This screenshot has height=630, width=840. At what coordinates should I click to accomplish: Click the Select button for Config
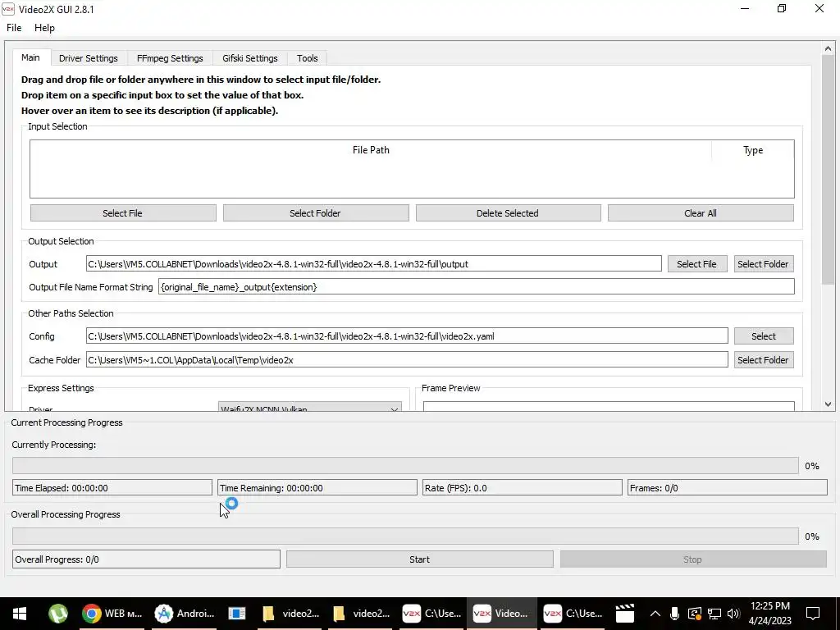[764, 336]
